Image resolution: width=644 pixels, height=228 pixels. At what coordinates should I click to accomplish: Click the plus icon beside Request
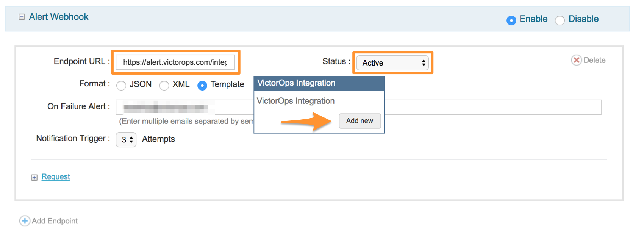[34, 177]
